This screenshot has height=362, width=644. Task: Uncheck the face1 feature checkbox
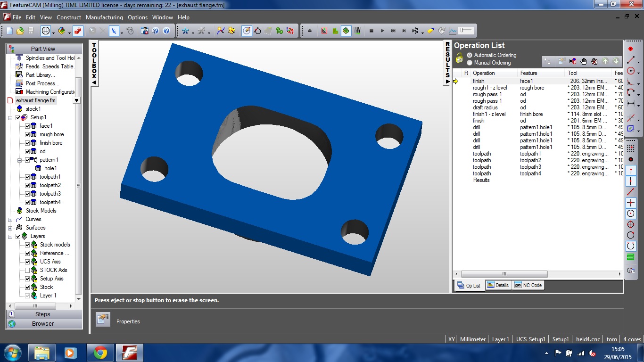[27, 126]
